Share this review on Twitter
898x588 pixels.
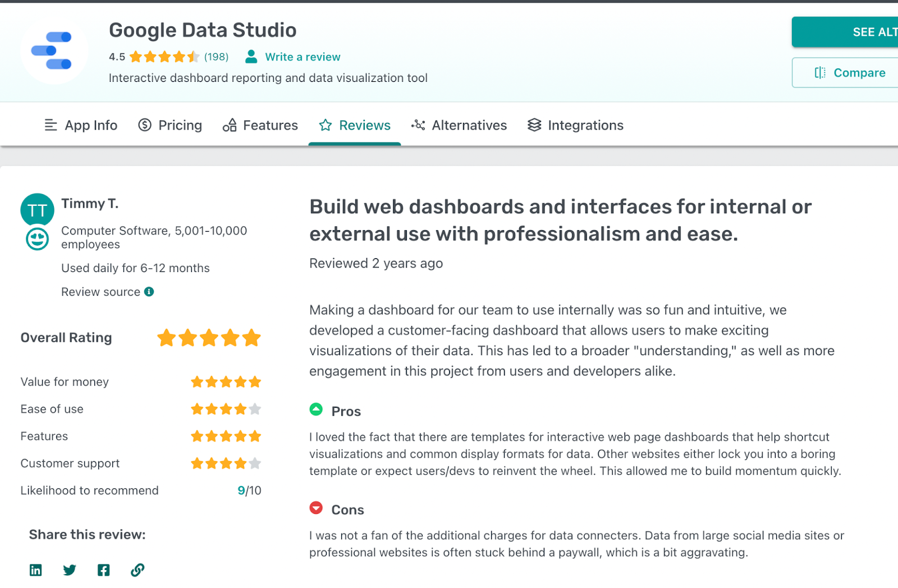coord(69,570)
